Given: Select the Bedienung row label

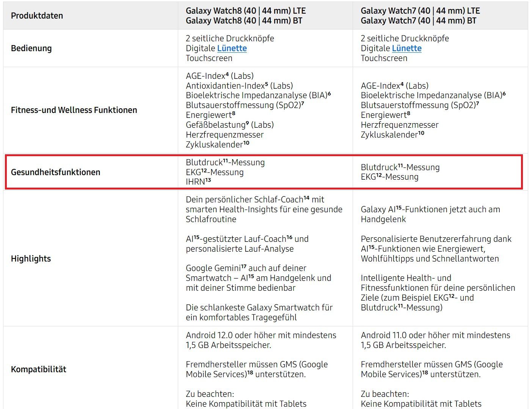Looking at the screenshot, I should point(31,48).
